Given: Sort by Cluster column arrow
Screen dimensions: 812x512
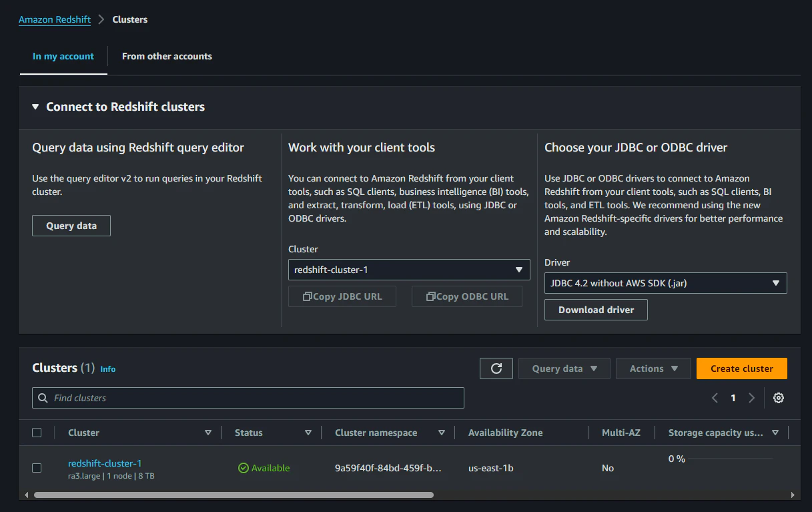Looking at the screenshot, I should (x=208, y=433).
